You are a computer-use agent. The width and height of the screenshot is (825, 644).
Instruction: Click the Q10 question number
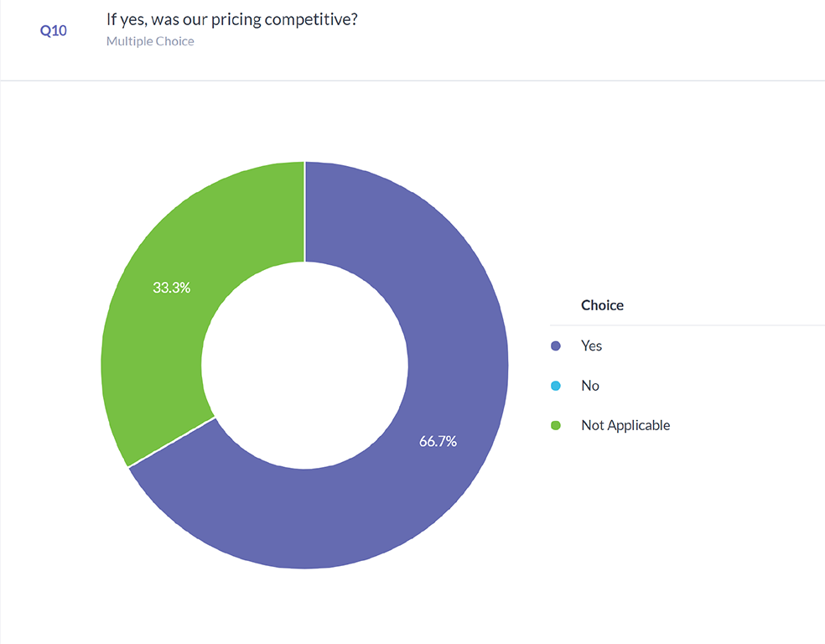(54, 31)
